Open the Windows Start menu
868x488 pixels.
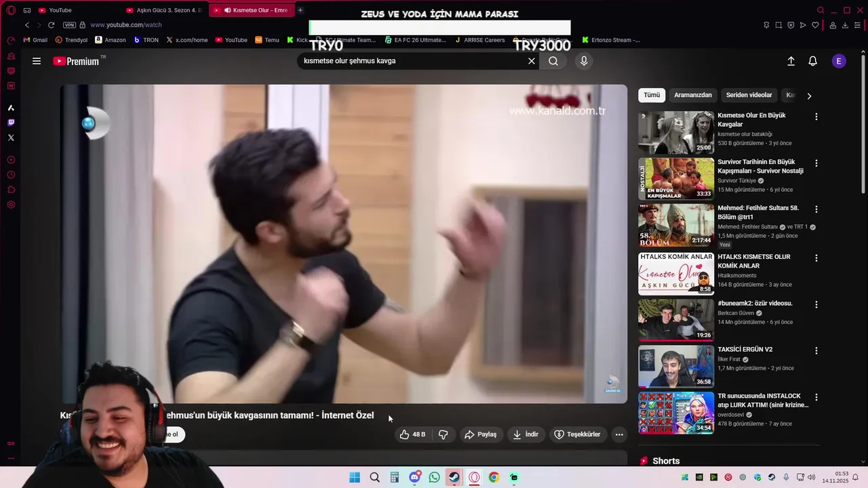pyautogui.click(x=355, y=477)
